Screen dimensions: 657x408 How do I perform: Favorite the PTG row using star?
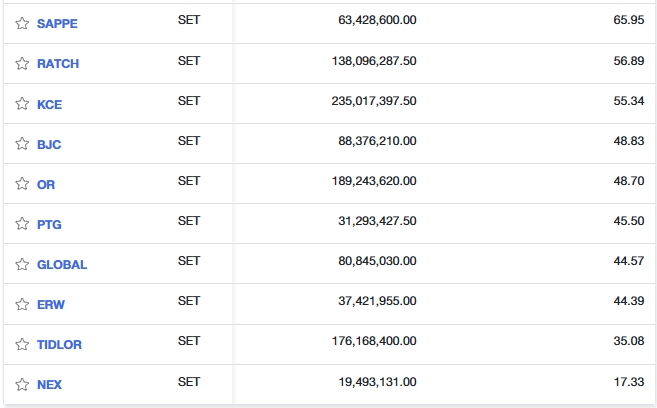point(22,224)
